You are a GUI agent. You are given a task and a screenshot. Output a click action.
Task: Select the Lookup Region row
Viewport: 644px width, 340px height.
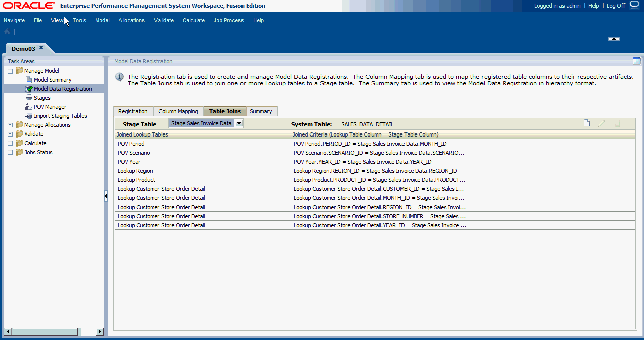(375, 171)
